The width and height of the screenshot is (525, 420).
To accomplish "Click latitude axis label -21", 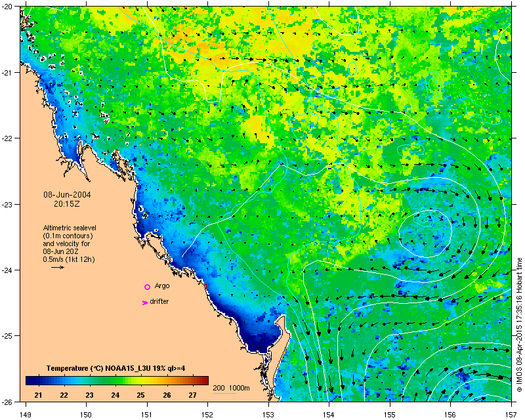I will pyautogui.click(x=6, y=73).
